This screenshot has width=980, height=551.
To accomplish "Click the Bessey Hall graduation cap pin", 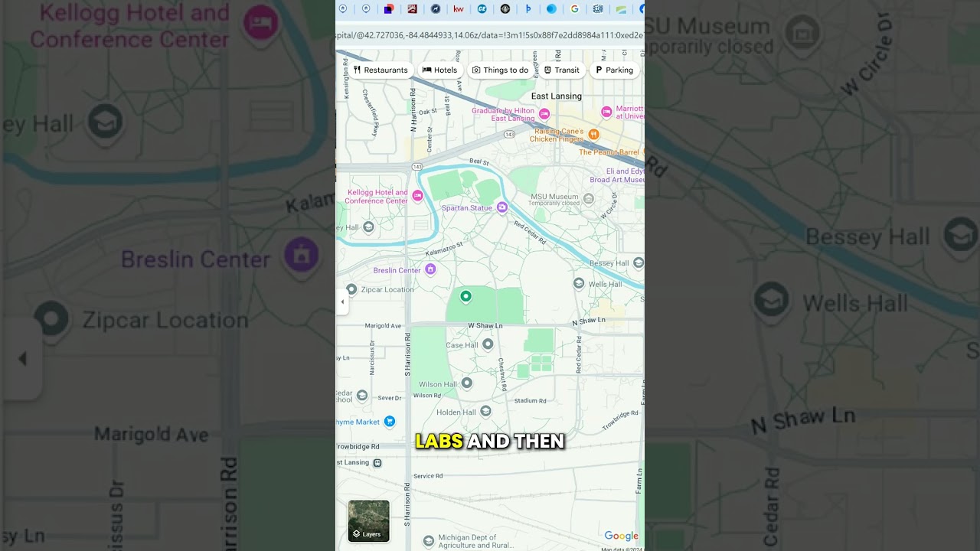I will (637, 263).
